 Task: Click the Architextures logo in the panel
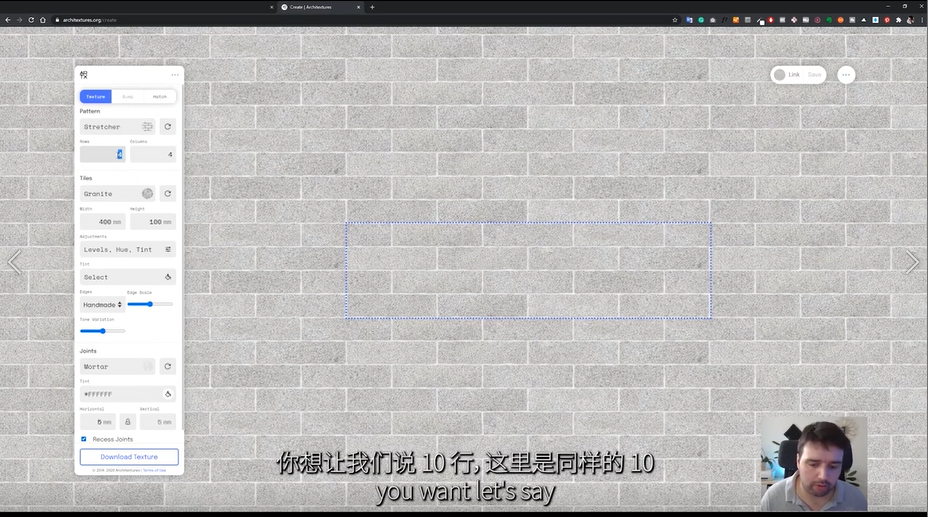[83, 75]
